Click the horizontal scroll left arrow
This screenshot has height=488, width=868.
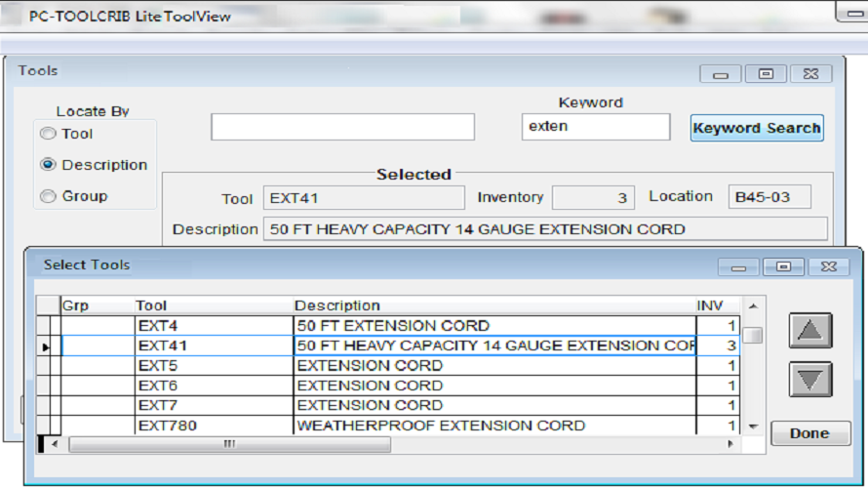[55, 444]
